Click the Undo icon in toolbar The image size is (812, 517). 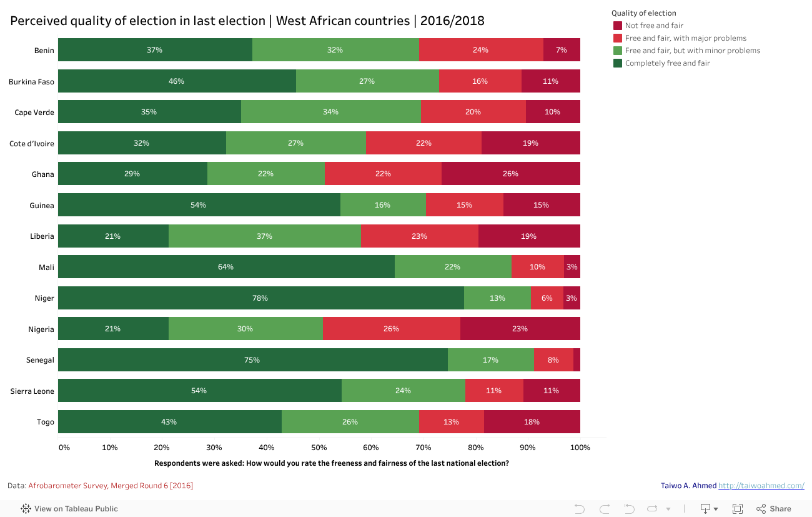pos(579,509)
